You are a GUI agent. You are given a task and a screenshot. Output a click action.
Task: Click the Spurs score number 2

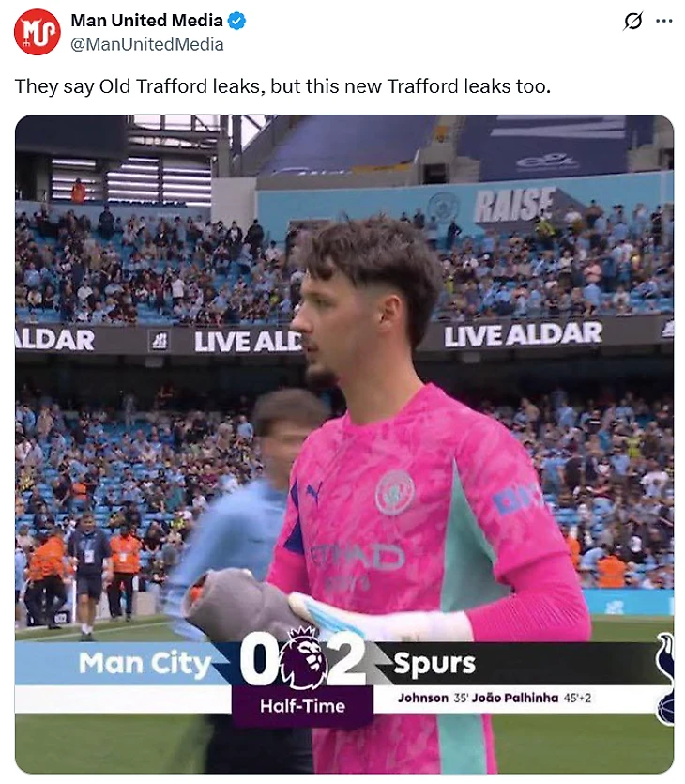347,658
